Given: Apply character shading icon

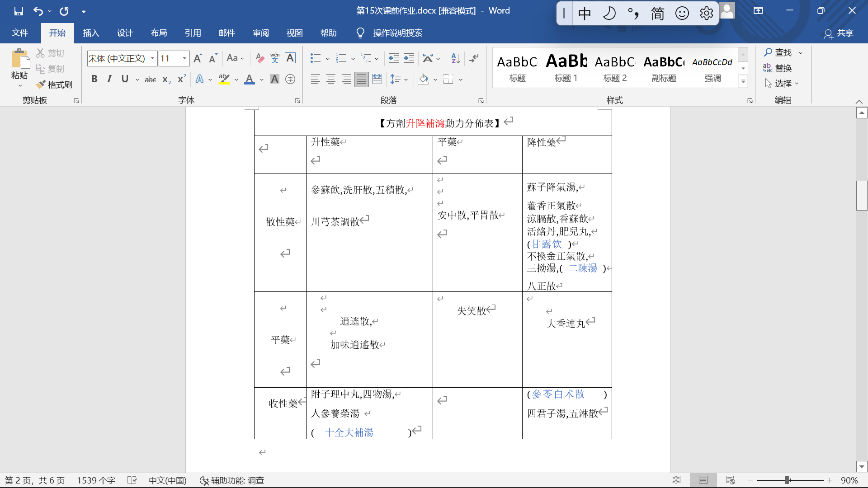Looking at the screenshot, I should tap(274, 80).
